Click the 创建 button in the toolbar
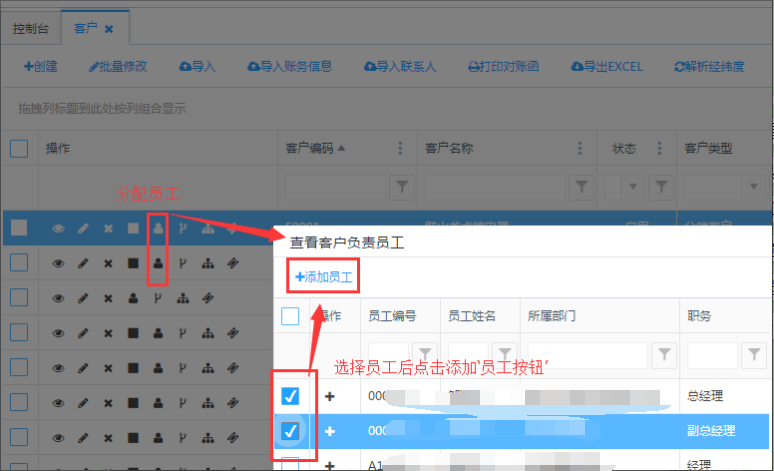774x471 pixels. point(41,67)
